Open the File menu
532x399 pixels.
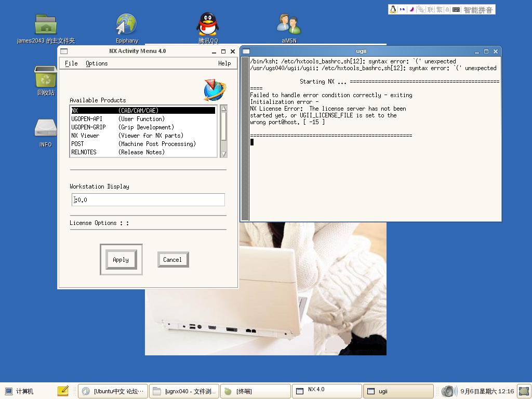pyautogui.click(x=71, y=63)
